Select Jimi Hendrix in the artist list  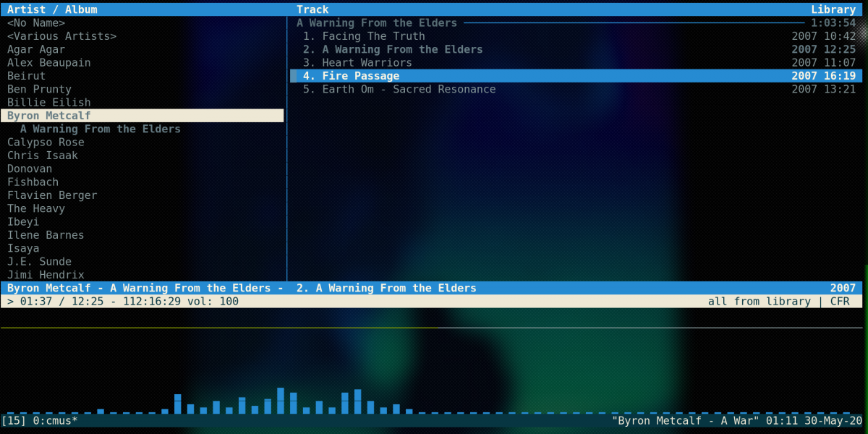(46, 275)
